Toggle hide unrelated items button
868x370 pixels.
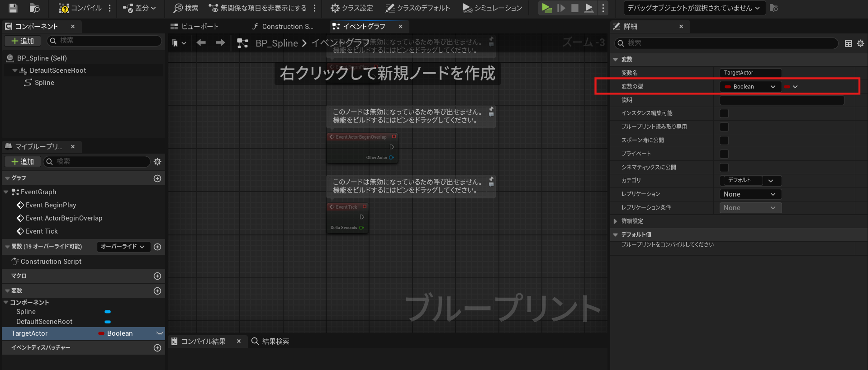click(x=258, y=8)
